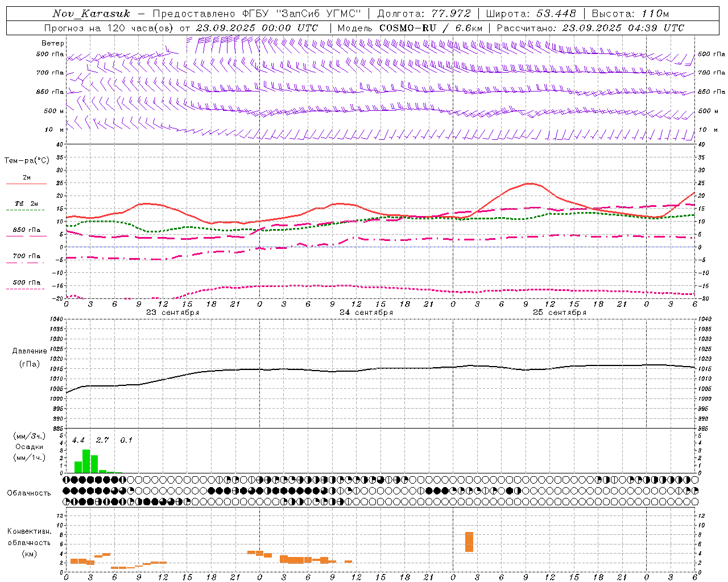The height and width of the screenshot is (582, 728).
Task: Click the 0.1 precipitation total value
Action: click(126, 440)
